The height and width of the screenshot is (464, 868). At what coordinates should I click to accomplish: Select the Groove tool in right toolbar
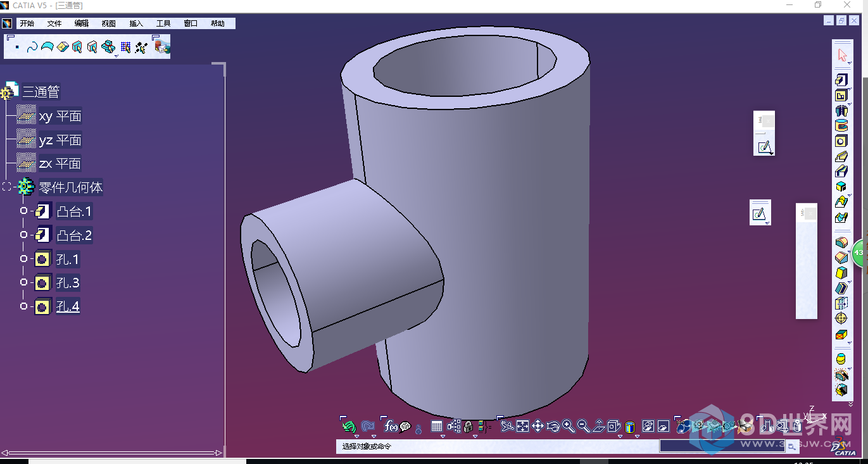(841, 126)
